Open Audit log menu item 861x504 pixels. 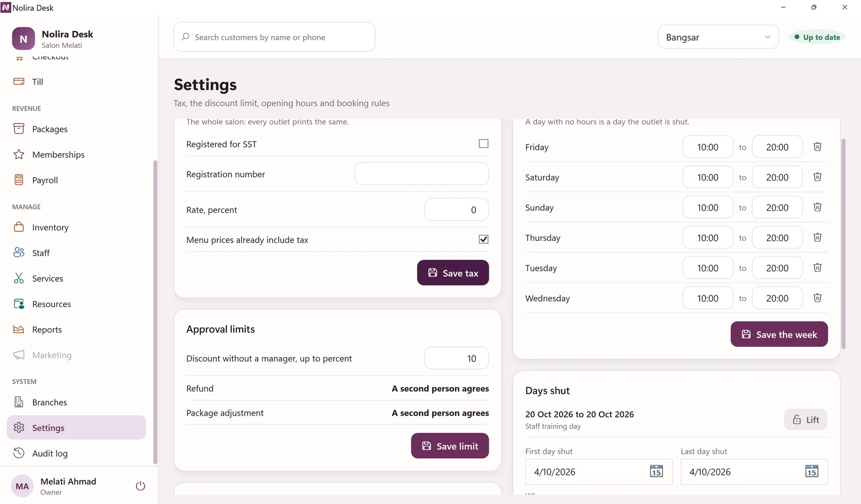[x=76, y=453]
